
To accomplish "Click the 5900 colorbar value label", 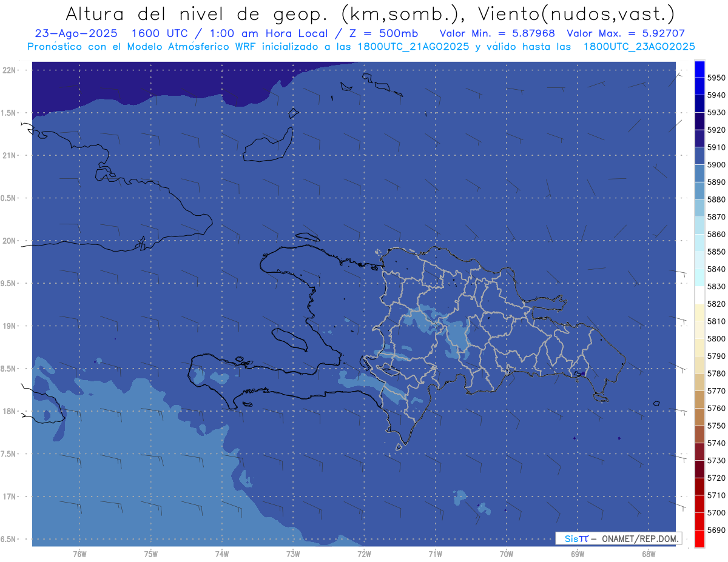I will click(x=716, y=164).
